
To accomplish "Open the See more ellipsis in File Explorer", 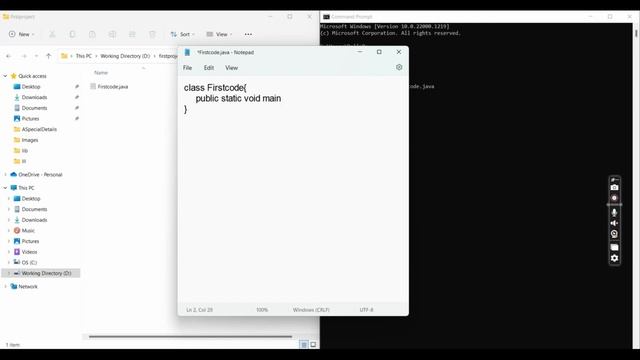I will (248, 34).
